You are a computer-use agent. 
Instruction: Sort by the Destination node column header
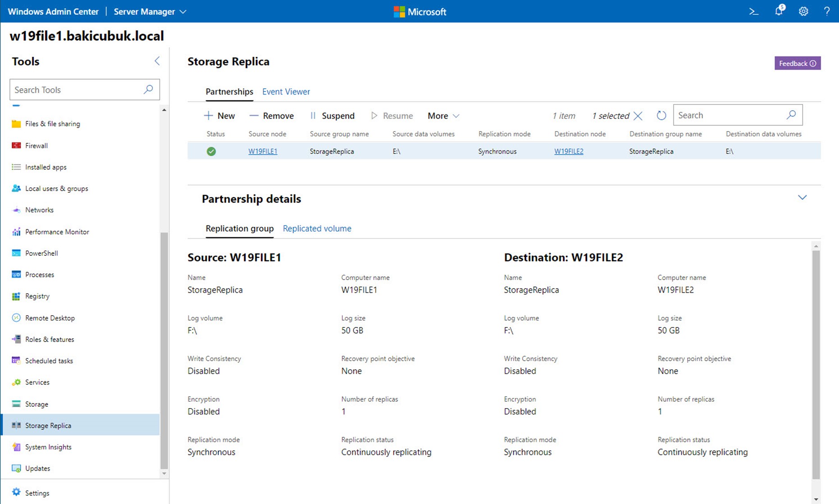[580, 134]
